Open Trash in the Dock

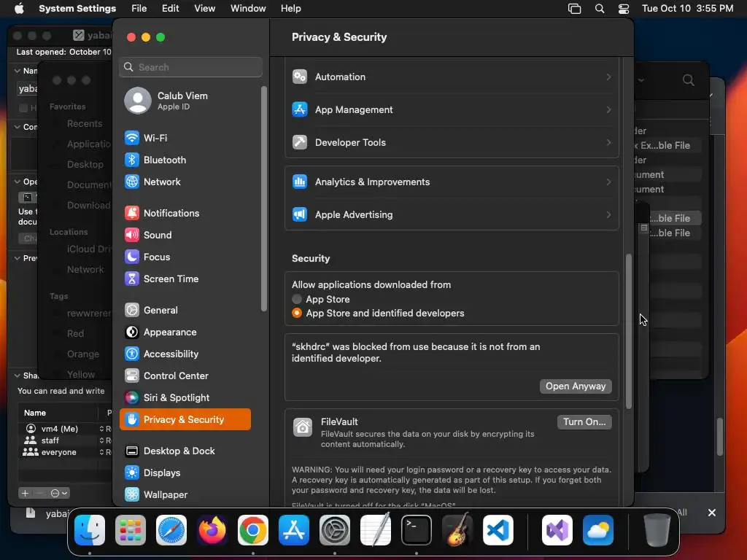point(657,530)
